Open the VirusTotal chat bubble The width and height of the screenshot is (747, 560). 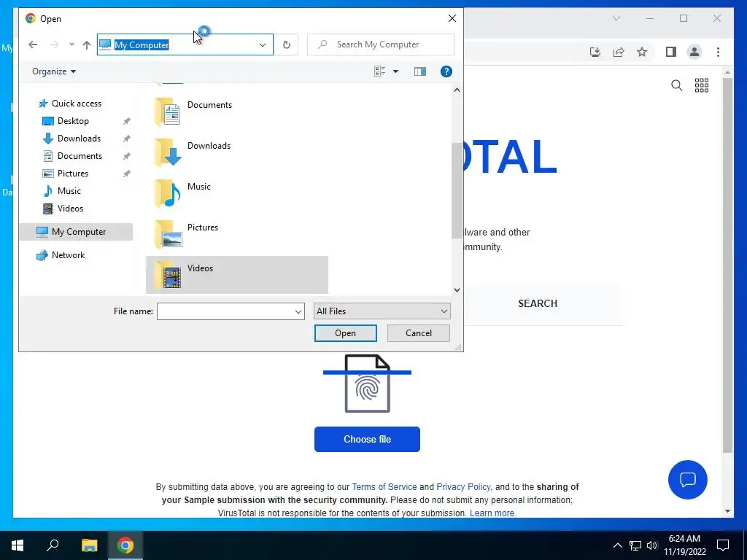point(687,480)
